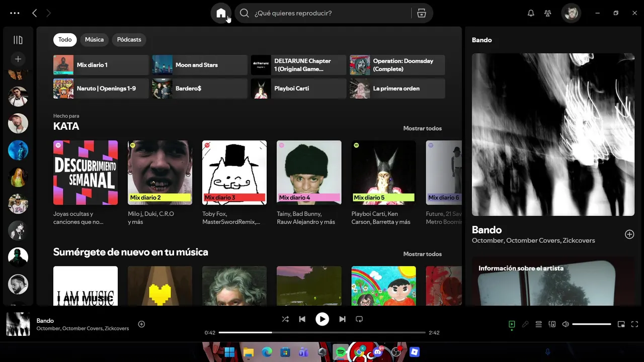The width and height of the screenshot is (644, 362).
Task: Show lyrics with microphone icon
Action: click(x=525, y=324)
